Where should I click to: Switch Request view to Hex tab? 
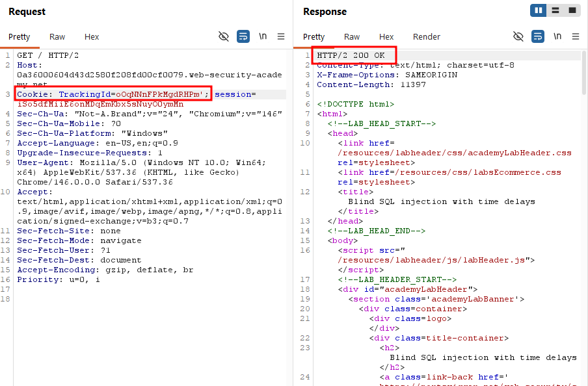point(92,37)
